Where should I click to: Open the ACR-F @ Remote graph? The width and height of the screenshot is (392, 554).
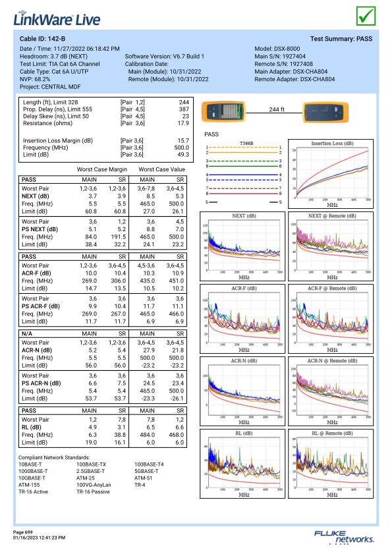(x=331, y=319)
